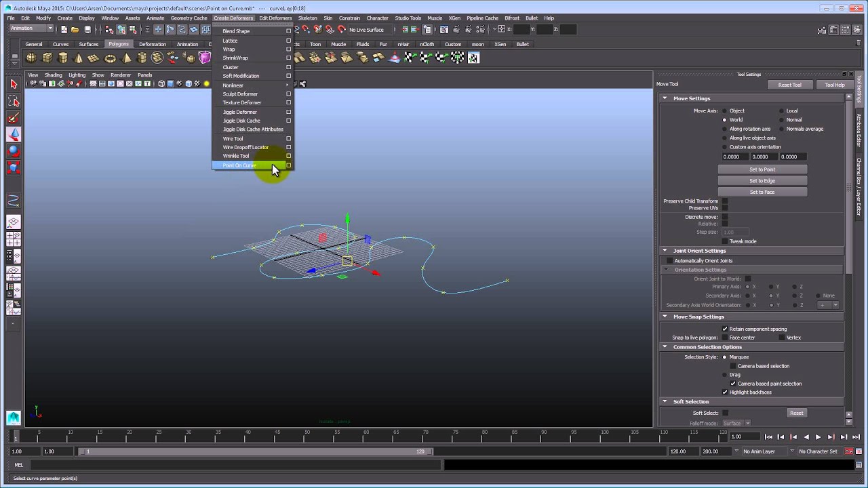Toggle wireframe cube in viewport toolbar
868x488 pixels.
click(161, 84)
